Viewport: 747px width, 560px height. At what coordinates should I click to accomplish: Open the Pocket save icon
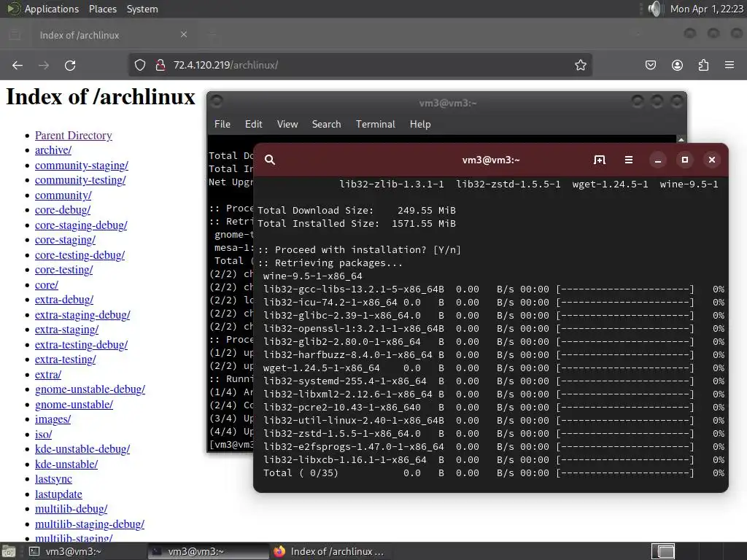(650, 65)
